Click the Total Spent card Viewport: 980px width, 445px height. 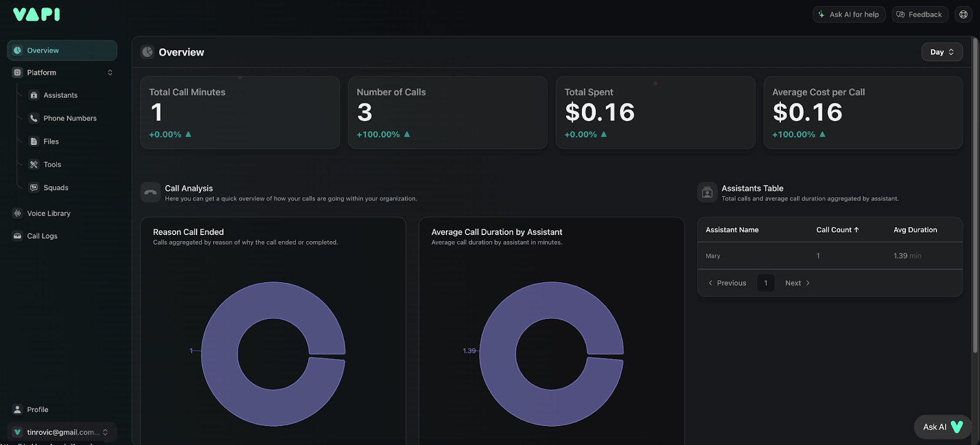point(655,113)
